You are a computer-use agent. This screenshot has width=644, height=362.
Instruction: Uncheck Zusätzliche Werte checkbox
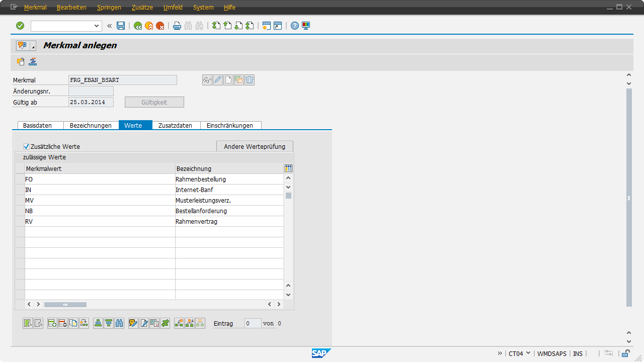pyautogui.click(x=27, y=146)
